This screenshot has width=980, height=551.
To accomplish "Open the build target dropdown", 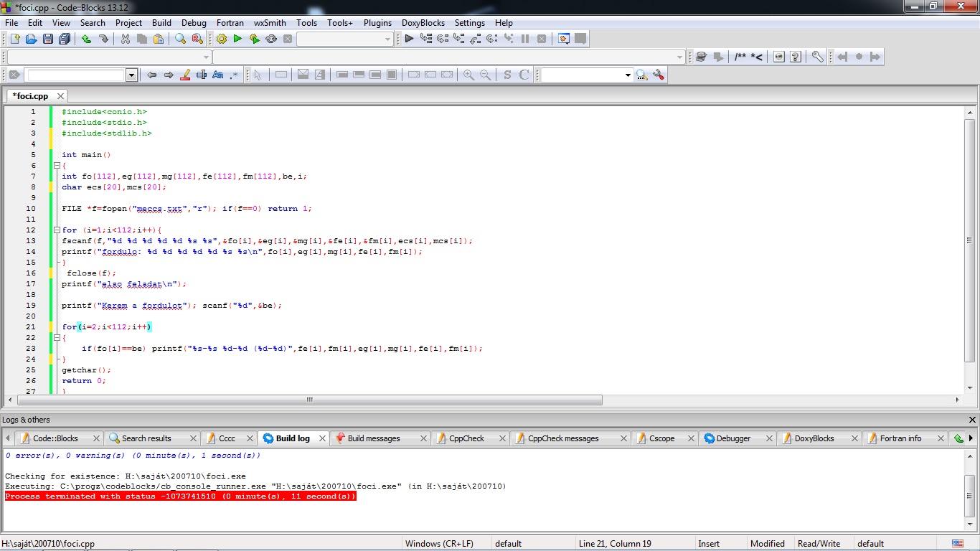I will tap(388, 39).
